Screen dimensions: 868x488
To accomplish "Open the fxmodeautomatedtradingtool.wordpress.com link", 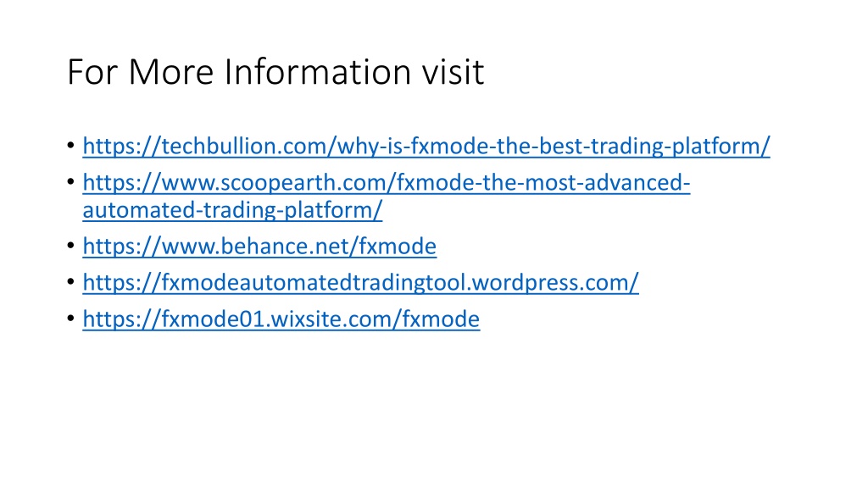I will (360, 283).
